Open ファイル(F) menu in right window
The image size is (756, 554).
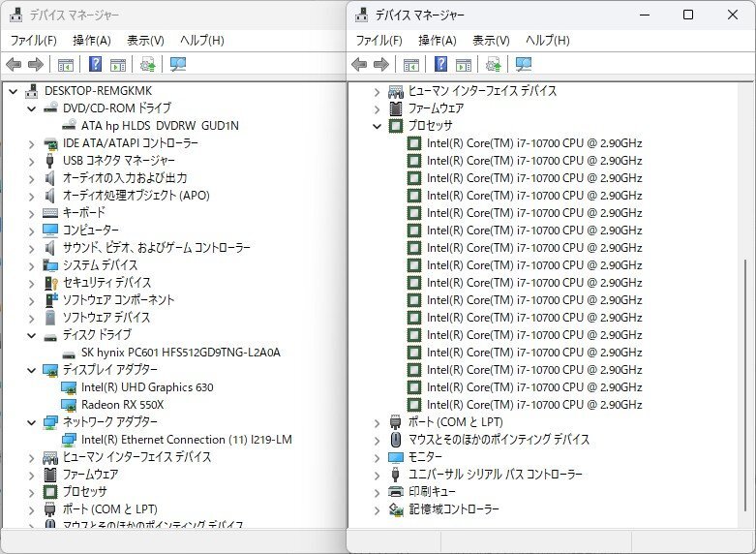coord(378,41)
